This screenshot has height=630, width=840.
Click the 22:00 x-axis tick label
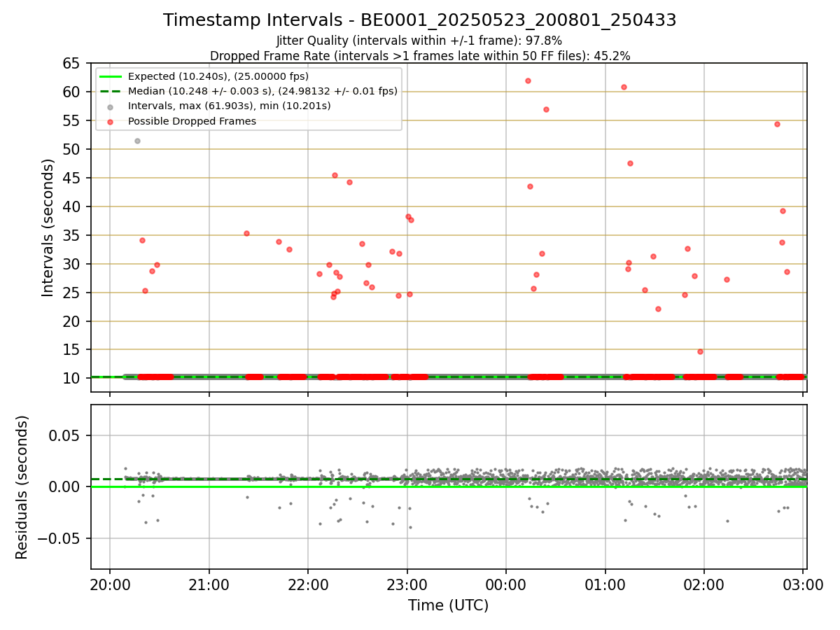click(x=308, y=585)
